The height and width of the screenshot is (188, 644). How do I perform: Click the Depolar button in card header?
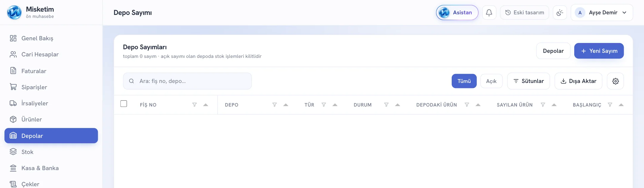coord(553,51)
